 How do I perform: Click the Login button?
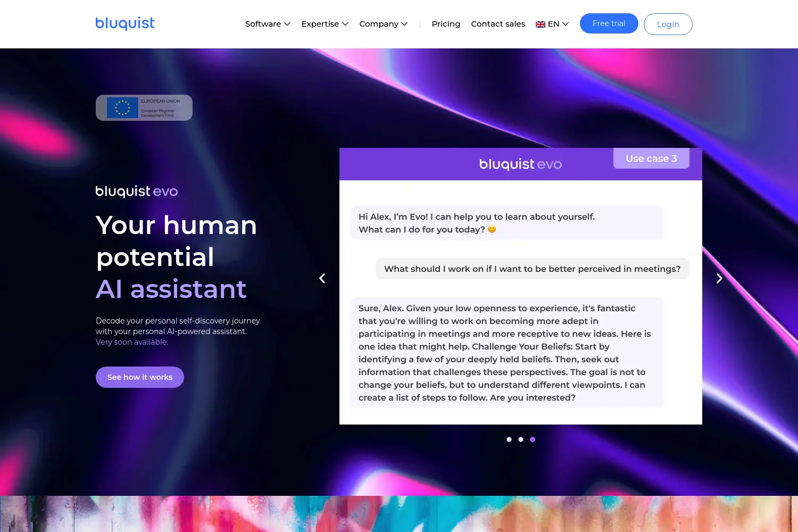point(668,24)
